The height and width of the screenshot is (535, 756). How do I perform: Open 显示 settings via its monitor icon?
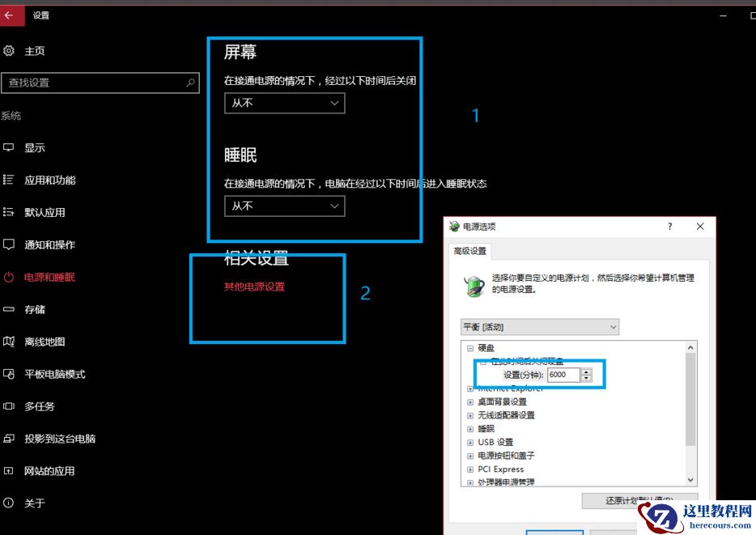pos(10,147)
